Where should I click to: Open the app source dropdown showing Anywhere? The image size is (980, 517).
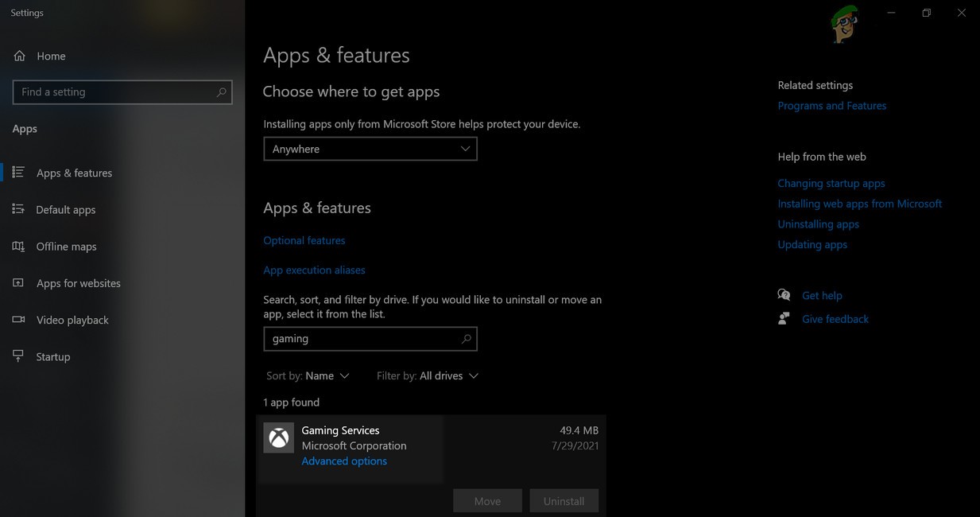tap(370, 149)
